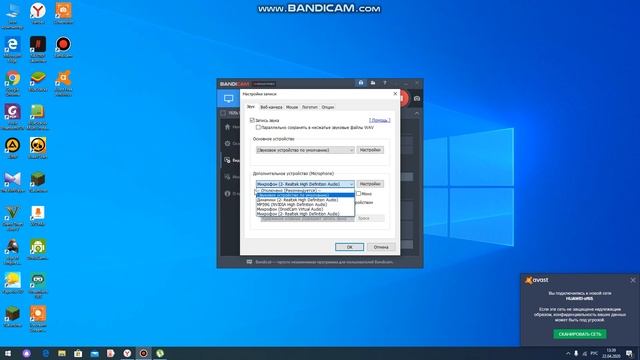Open File Explorer from the taskbar

point(62,353)
